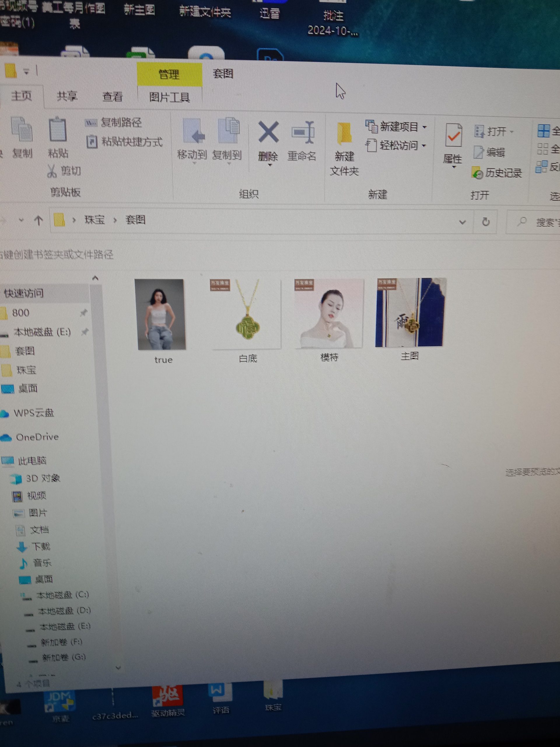Screen dimensions: 560x747
Task: Open the Properties (属性) checkmark icon
Action: (453, 136)
